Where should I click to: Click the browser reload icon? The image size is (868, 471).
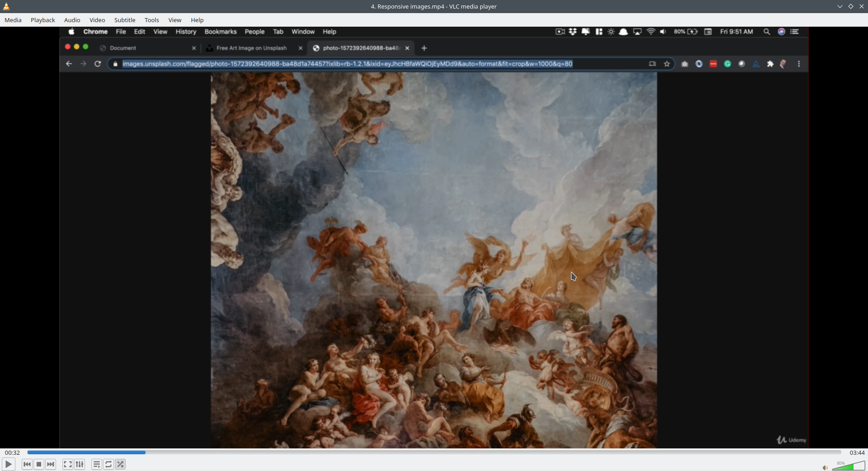click(98, 64)
